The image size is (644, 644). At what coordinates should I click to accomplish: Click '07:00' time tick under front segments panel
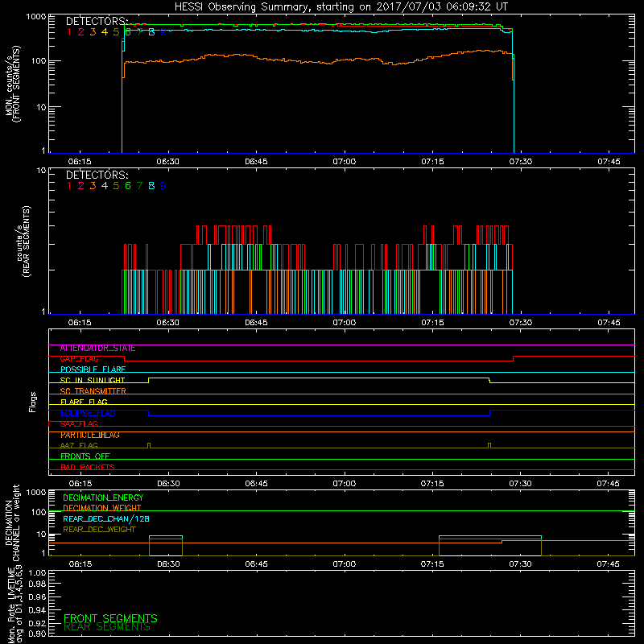pos(345,162)
